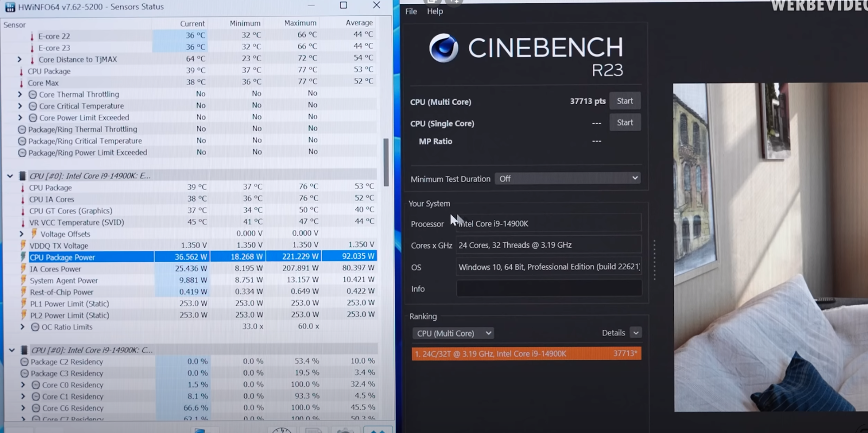Click the 37713 pts multi core score
This screenshot has width=868, height=433.
(x=588, y=101)
